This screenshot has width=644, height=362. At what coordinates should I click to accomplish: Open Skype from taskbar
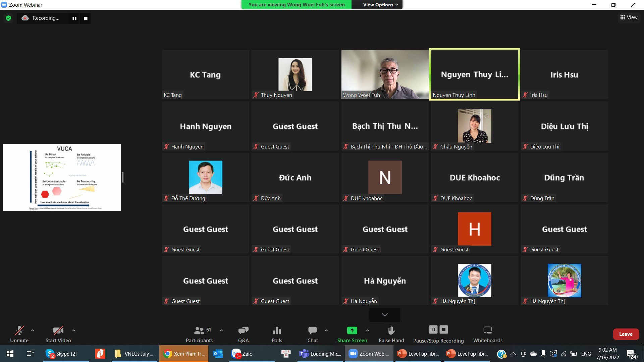click(x=66, y=354)
